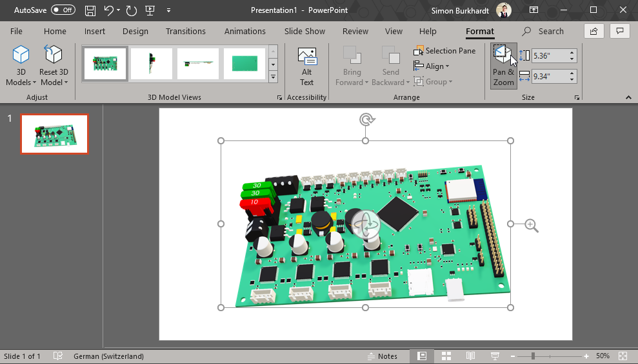Click Simon Burkhardt account picture
This screenshot has width=638, height=364.
(504, 10)
